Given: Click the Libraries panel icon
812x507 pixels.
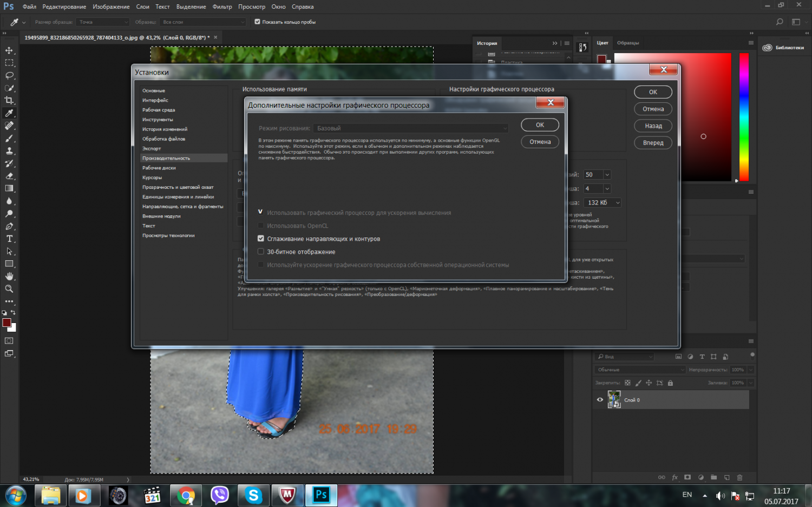Looking at the screenshot, I should coord(767,48).
